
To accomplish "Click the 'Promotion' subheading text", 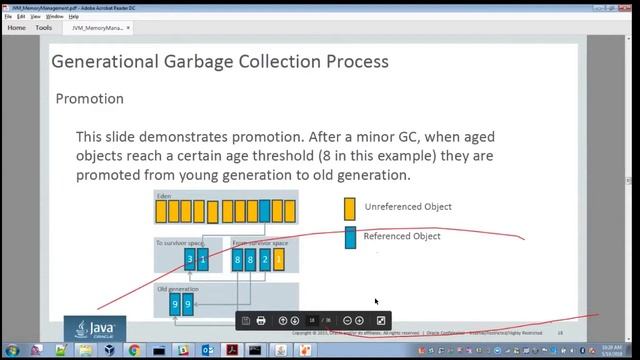I will click(x=89, y=99).
